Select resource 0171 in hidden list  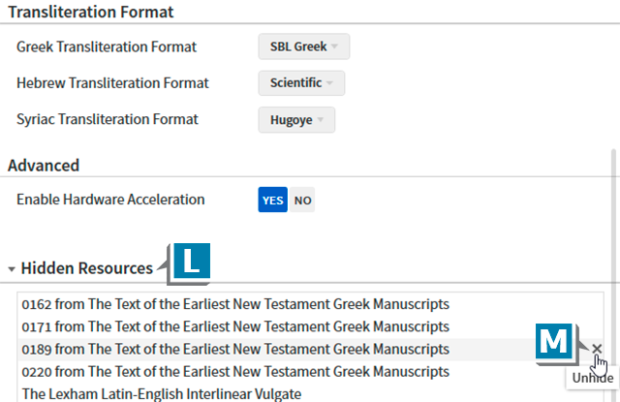(x=235, y=326)
